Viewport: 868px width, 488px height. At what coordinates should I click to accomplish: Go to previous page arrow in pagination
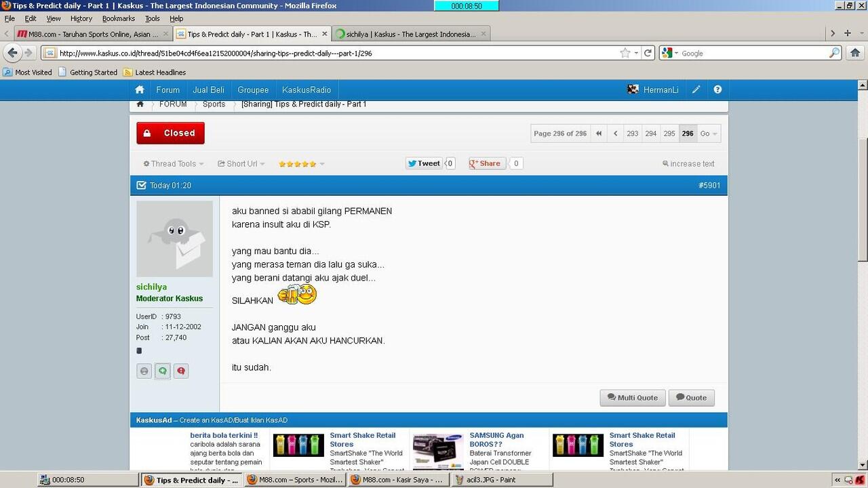[x=616, y=134]
